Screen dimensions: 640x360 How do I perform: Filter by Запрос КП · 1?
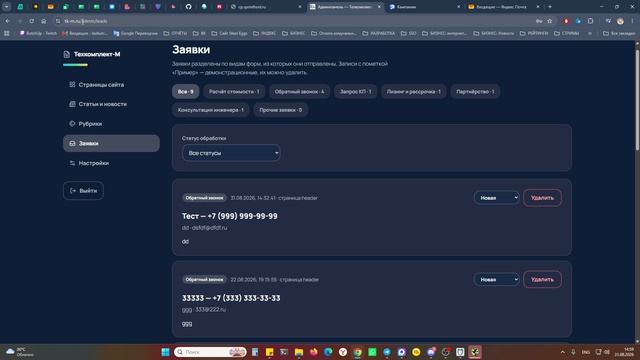point(356,91)
